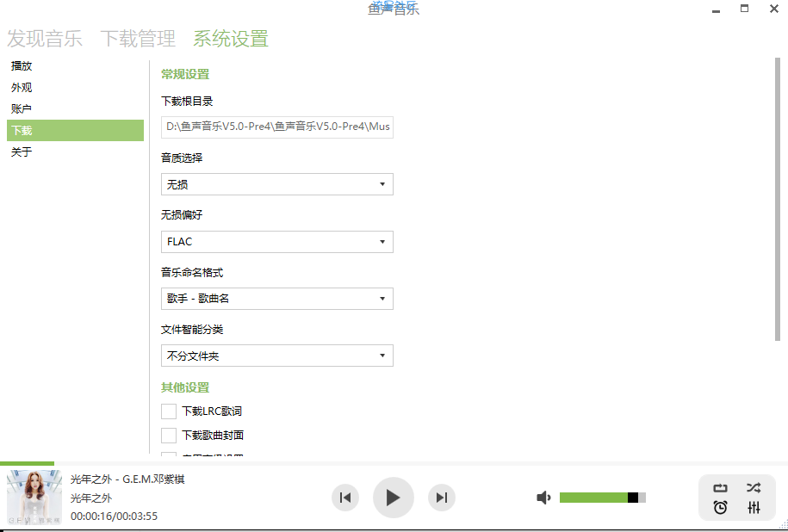Click the 00:00:16/00:03:55 playback time
The height and width of the screenshot is (532, 788).
point(114,516)
